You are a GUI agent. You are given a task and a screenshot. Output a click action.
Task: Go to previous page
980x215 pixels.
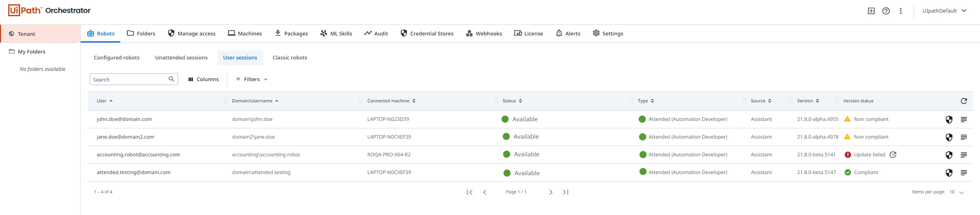tap(484, 192)
